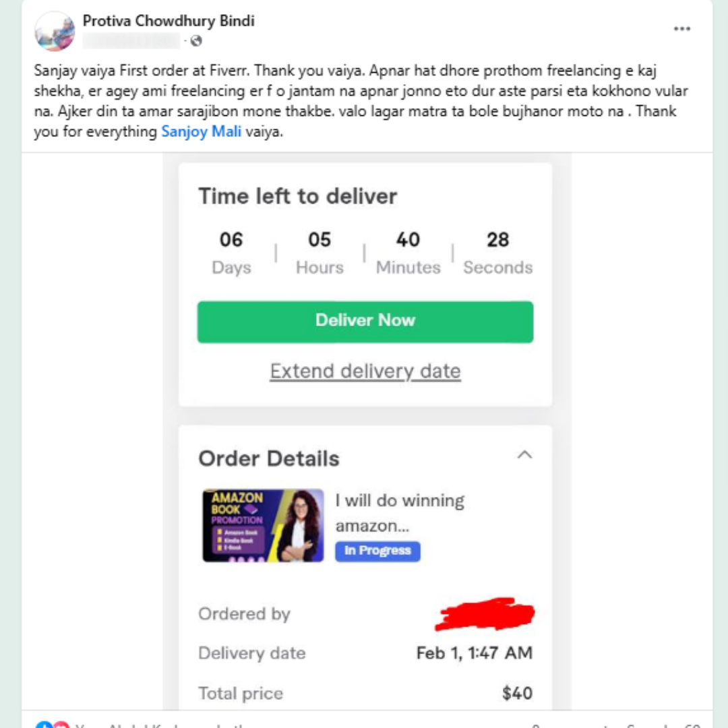Open Protiva Chowdhury Bindi author name
This screenshot has width=728, height=728.
(x=169, y=21)
